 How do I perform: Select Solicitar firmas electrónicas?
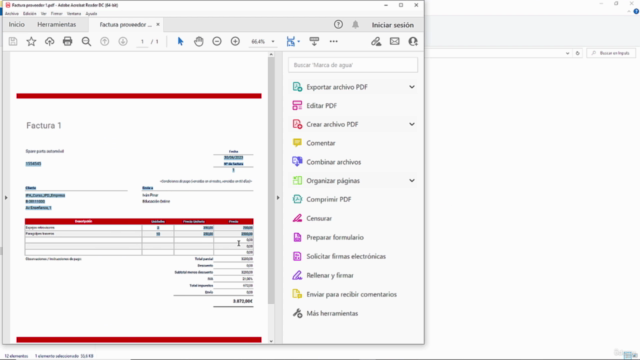pyautogui.click(x=346, y=256)
